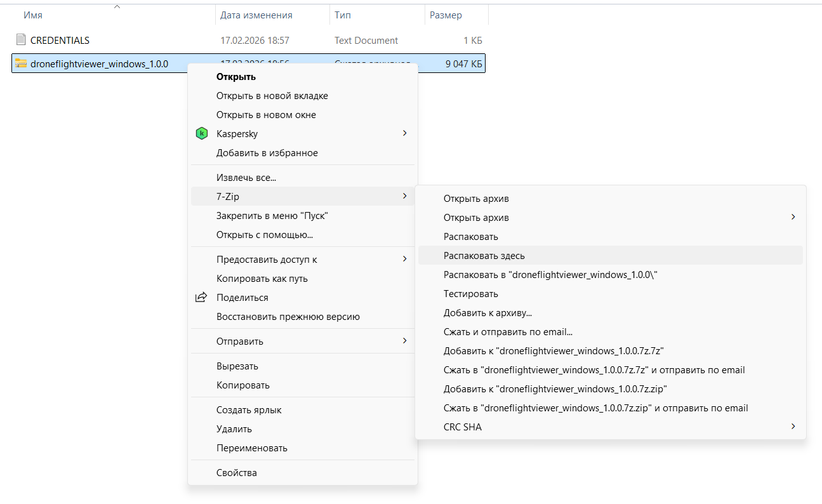Click the CREDENTIALS text document icon
Screen dimensions: 822x504
[21, 40]
